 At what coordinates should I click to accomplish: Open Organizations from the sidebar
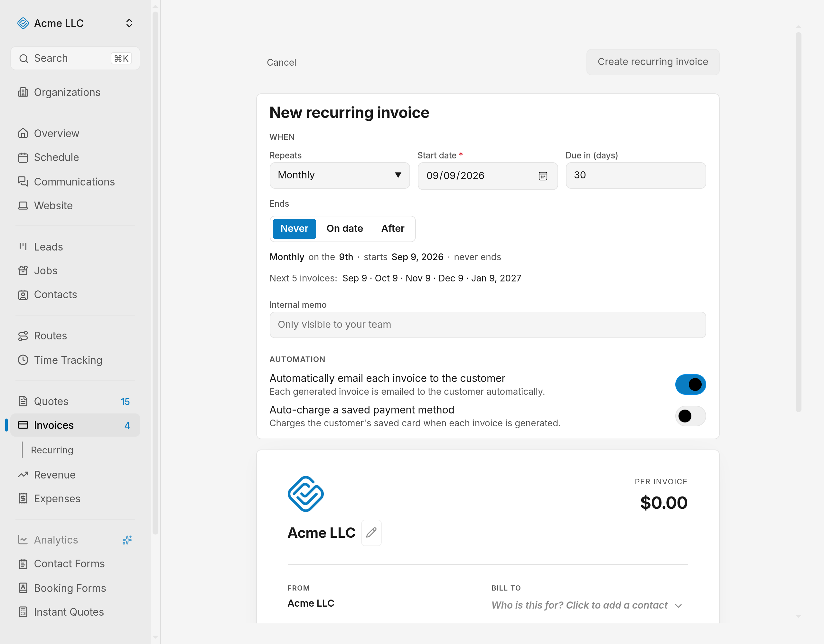pyautogui.click(x=75, y=92)
